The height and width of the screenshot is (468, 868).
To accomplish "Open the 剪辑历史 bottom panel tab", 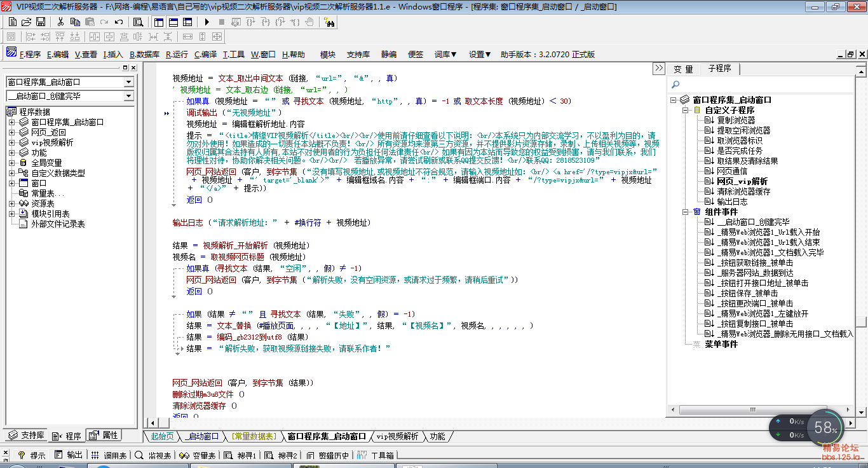I will (x=327, y=455).
